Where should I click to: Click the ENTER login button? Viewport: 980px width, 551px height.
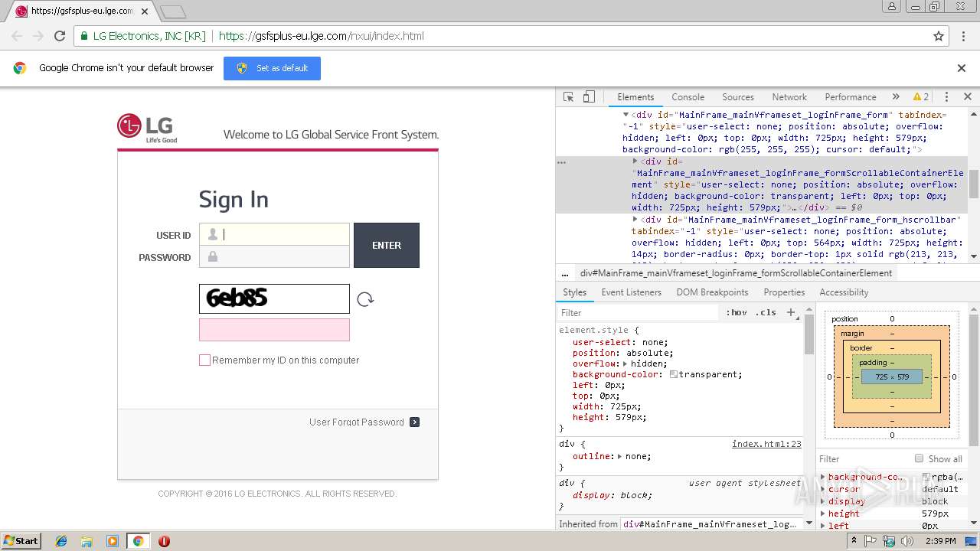coord(387,245)
